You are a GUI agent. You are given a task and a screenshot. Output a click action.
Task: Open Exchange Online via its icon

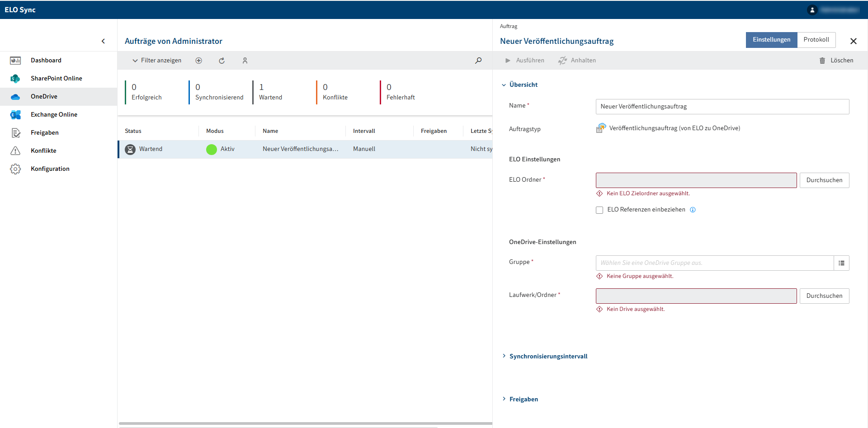click(15, 115)
